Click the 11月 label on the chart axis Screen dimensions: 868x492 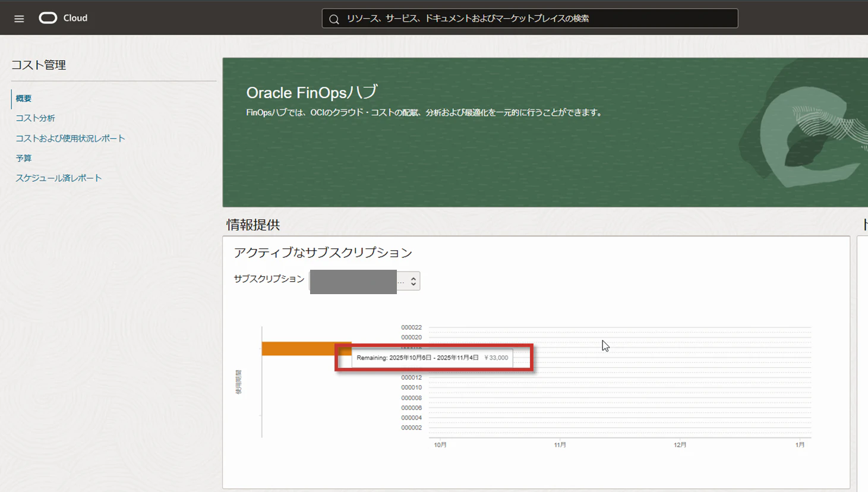(560, 444)
